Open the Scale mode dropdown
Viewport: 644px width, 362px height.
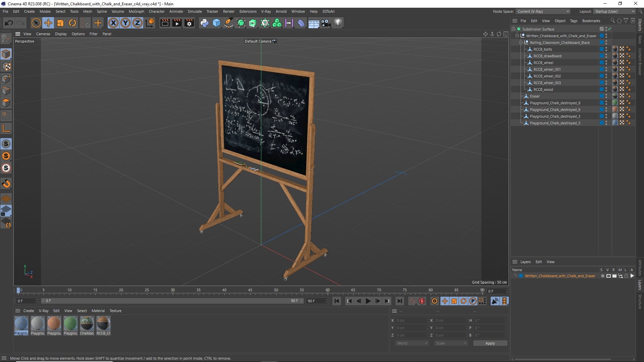click(x=450, y=343)
